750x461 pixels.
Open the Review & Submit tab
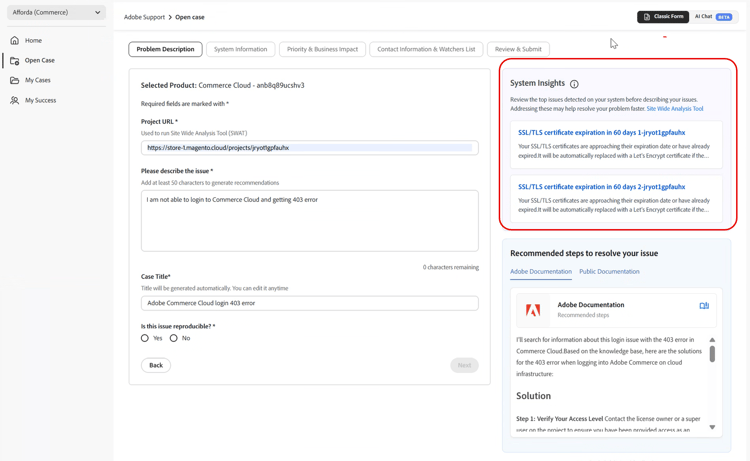[x=518, y=49]
